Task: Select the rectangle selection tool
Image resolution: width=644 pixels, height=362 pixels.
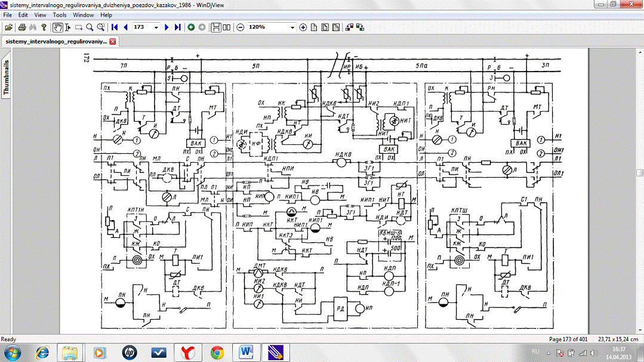Action: pyautogui.click(x=78, y=27)
